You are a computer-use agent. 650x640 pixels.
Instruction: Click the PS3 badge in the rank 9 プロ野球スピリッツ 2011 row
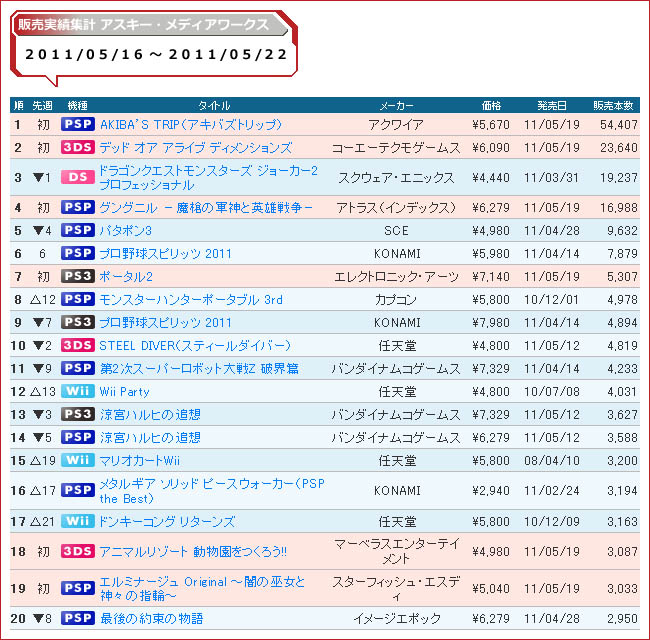78,322
